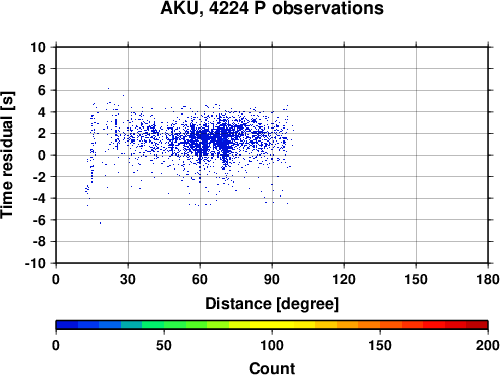Click the plot title 'AKU, 4224 P observations'
The image size is (500, 375).
tap(272, 8)
